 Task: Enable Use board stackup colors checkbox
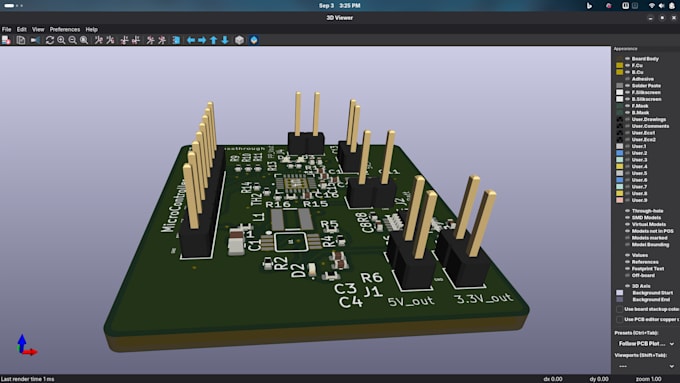620,309
